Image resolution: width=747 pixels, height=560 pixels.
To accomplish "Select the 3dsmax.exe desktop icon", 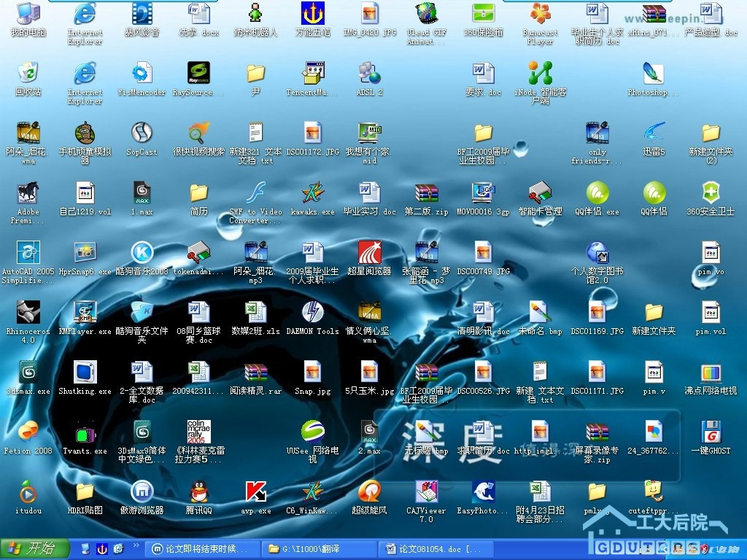I will [28, 373].
